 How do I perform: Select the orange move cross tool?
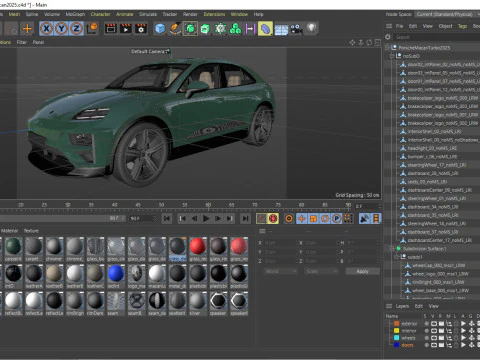[27, 29]
